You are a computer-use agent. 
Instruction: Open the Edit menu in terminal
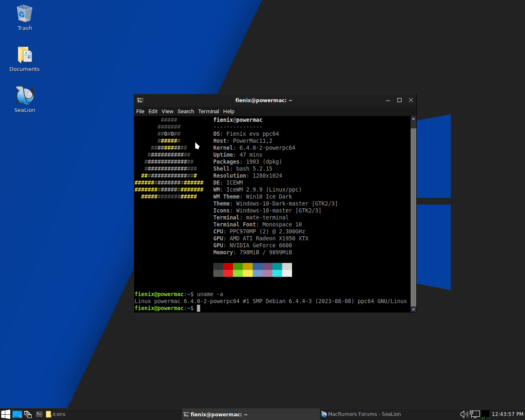153,111
